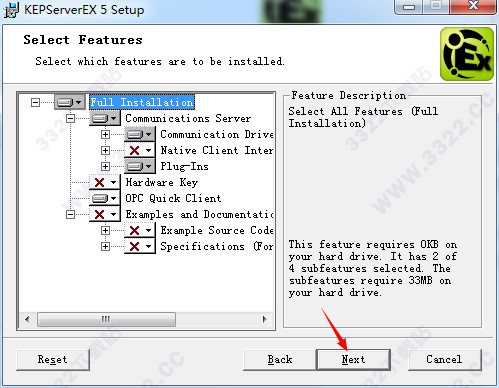499x388 pixels.
Task: Select the Plug-Ins label
Action: tap(184, 166)
